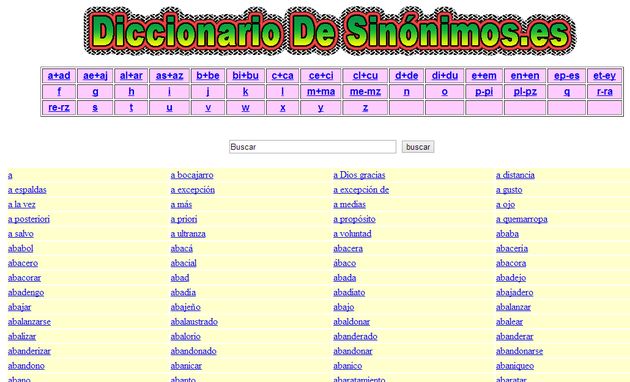Go to the di+du index
Screen dimensions: 630x382
445,76
